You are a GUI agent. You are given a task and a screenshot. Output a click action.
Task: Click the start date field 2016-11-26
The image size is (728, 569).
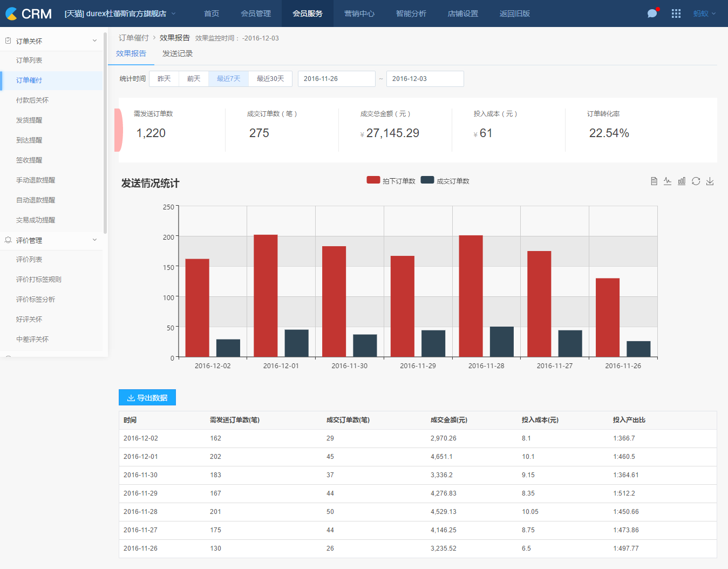click(x=336, y=79)
